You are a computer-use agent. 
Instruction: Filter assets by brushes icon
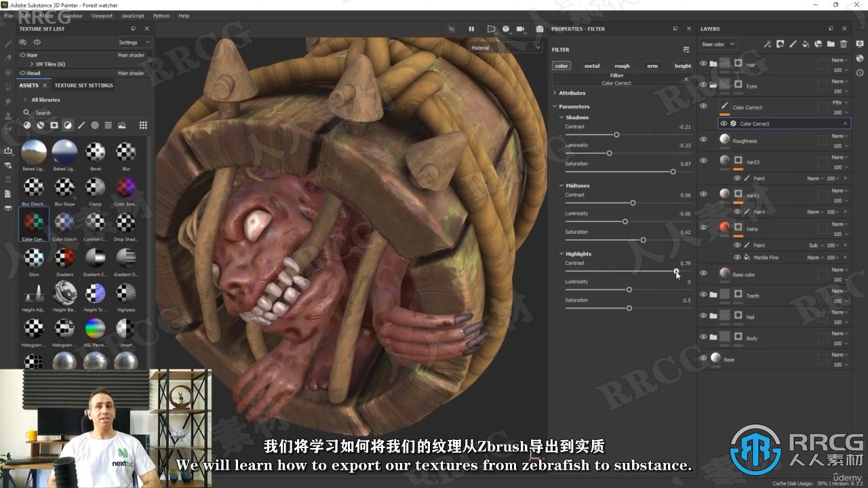tap(81, 125)
